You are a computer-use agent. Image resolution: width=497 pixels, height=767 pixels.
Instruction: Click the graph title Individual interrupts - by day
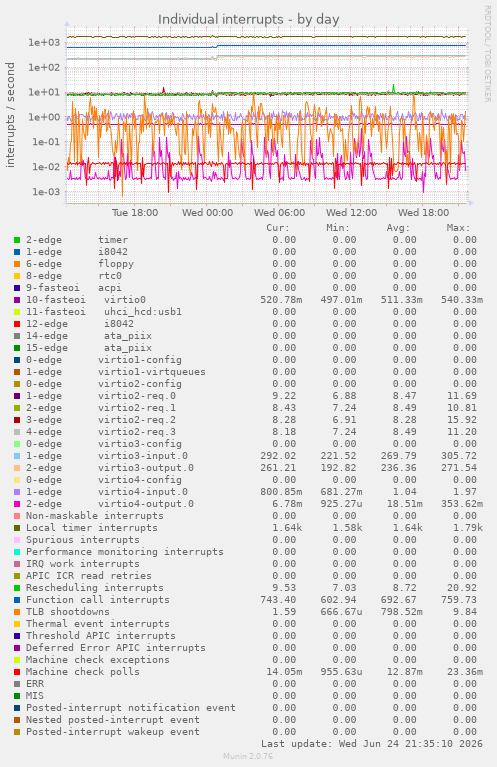(248, 20)
